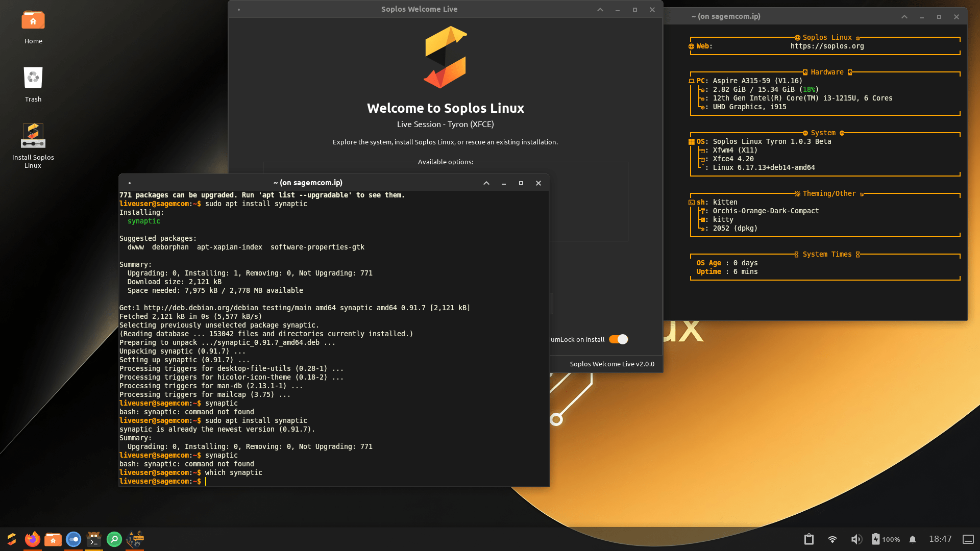Open the blue toggle settings app in taskbar

pyautogui.click(x=73, y=539)
